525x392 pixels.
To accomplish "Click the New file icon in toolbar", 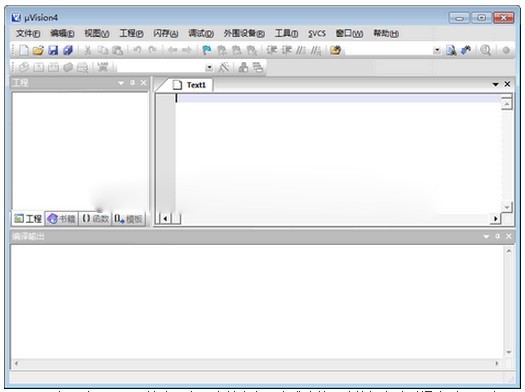I will pyautogui.click(x=24, y=50).
